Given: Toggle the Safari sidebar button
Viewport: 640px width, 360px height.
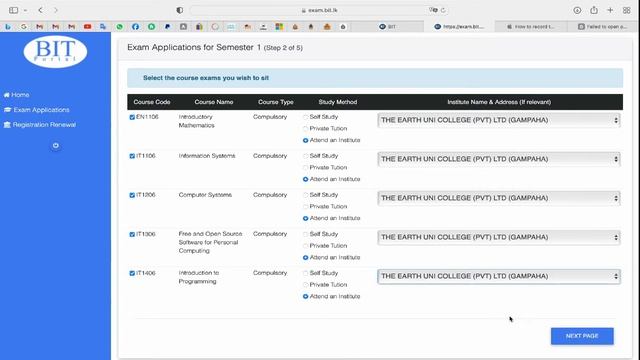Looking at the screenshot, I should pyautogui.click(x=13, y=10).
